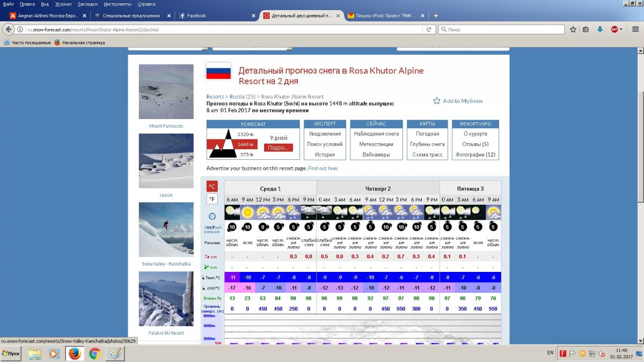Bookmark this page with the star icon
Viewport: 644px width, 362px height.
573,29
